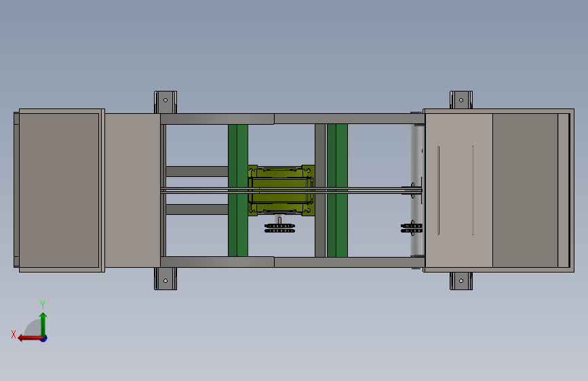The height and width of the screenshot is (381, 588).
Task: Select the chain sprocket below the gearbox
Action: pyautogui.click(x=279, y=228)
